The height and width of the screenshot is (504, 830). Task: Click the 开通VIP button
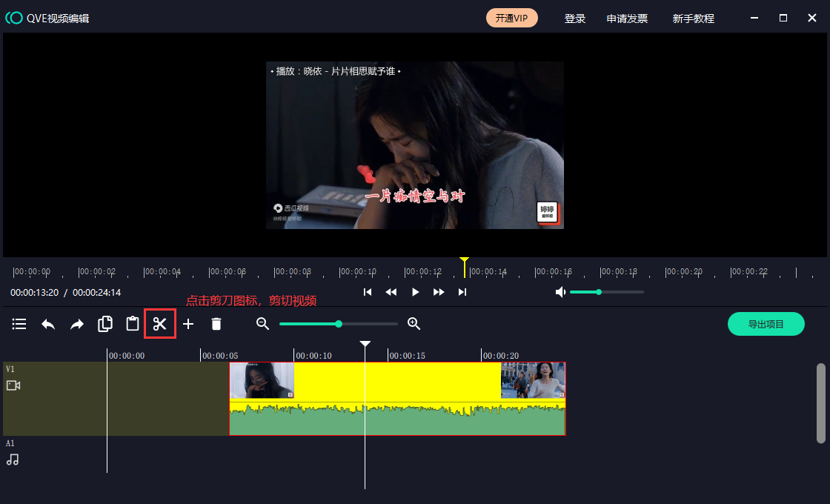click(x=511, y=19)
